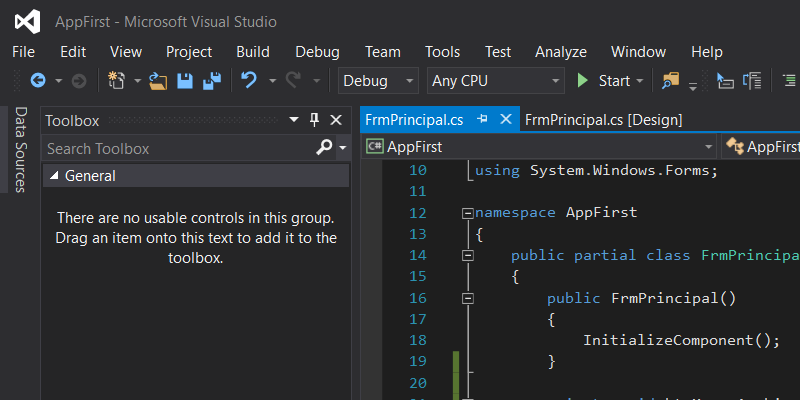This screenshot has height=400, width=800.
Task: Undo the last action via the toolbar
Action: pyautogui.click(x=249, y=81)
